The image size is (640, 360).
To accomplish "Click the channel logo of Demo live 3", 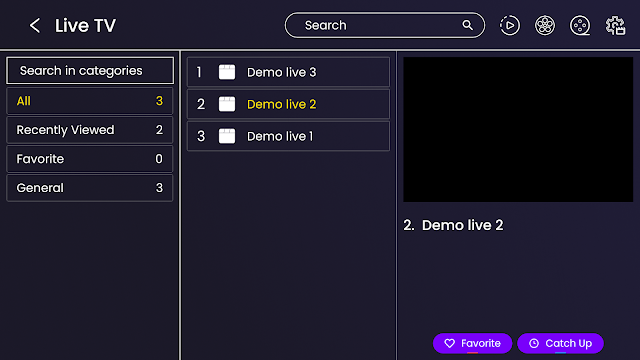I will pyautogui.click(x=227, y=72).
